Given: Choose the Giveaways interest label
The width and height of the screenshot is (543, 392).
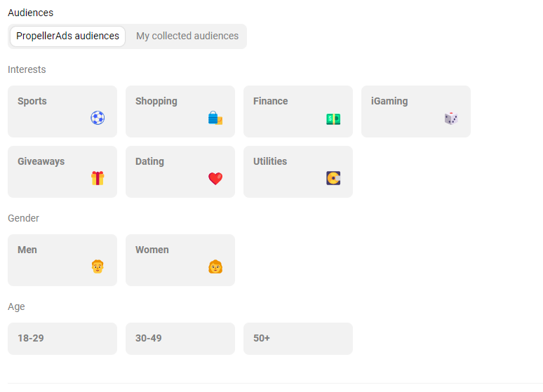Looking at the screenshot, I should (x=41, y=161).
